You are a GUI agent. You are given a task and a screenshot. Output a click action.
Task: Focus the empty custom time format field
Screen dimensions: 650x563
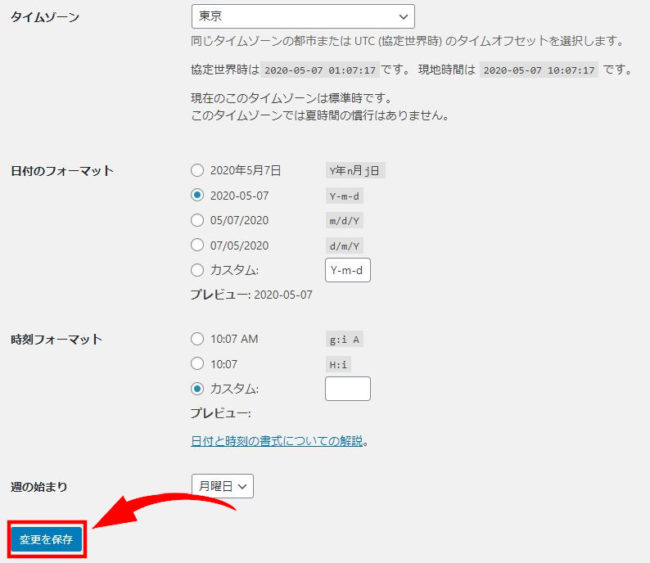tap(348, 389)
